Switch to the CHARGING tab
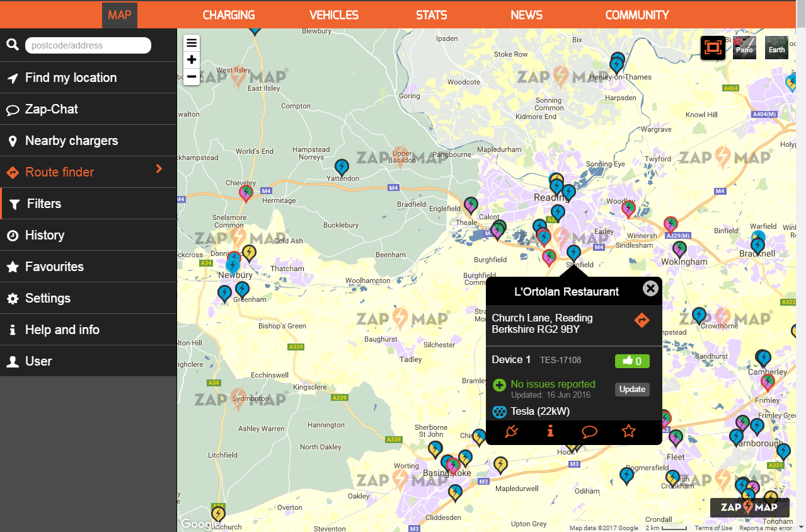806x532 pixels. coord(229,15)
